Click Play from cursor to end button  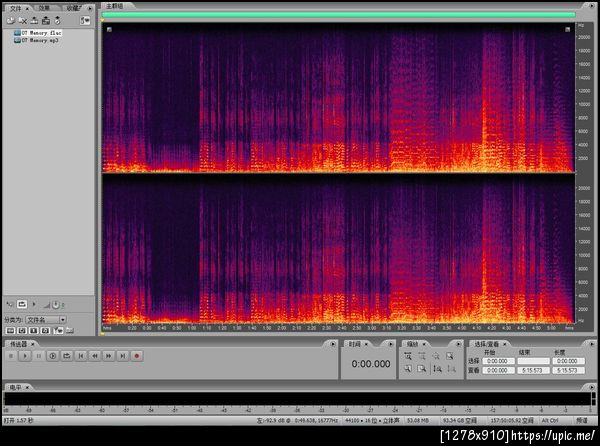[53, 356]
